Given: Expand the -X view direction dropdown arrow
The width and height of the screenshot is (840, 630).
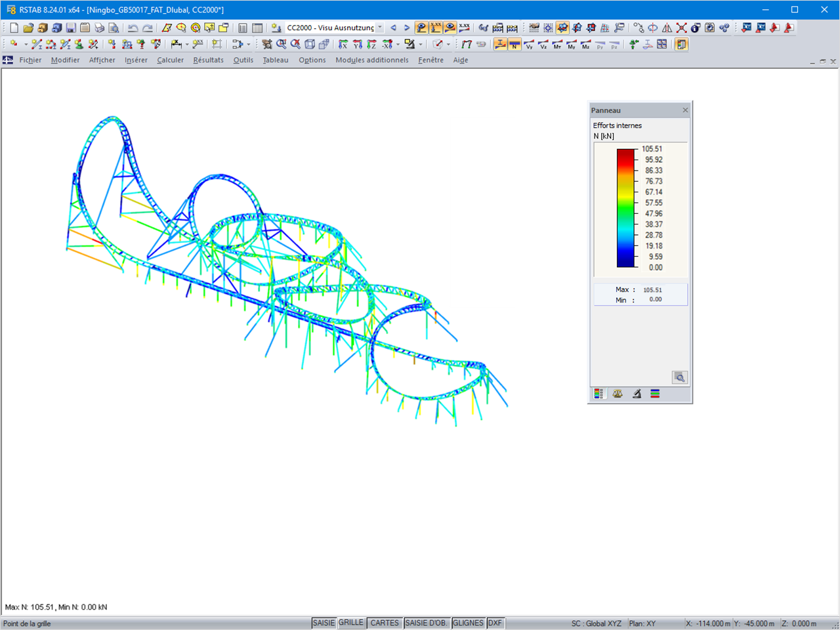Looking at the screenshot, I should 398,45.
